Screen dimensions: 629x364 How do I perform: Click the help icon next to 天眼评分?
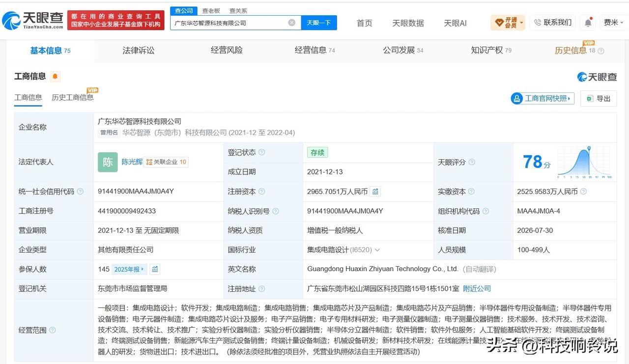[472, 162]
